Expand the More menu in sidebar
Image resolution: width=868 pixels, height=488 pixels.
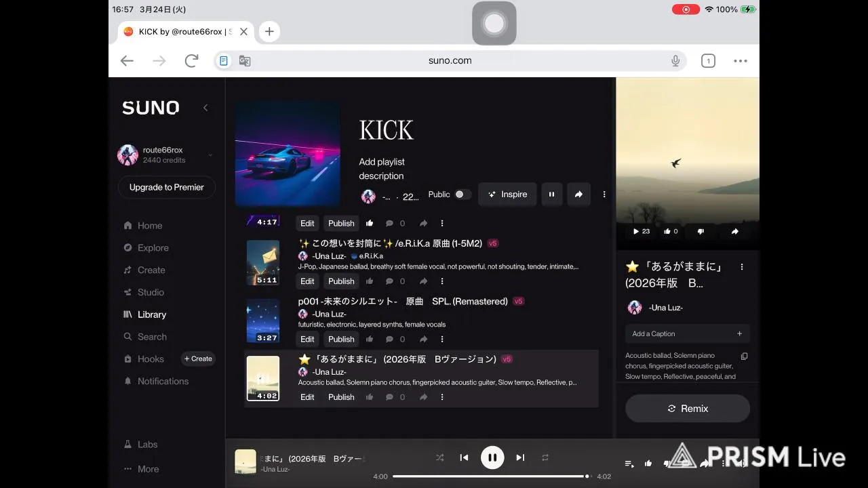[142, 469]
